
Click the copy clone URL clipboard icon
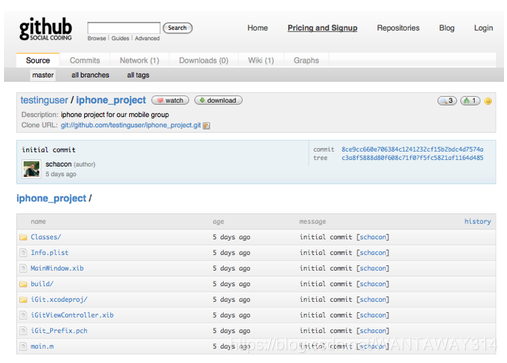click(x=207, y=126)
